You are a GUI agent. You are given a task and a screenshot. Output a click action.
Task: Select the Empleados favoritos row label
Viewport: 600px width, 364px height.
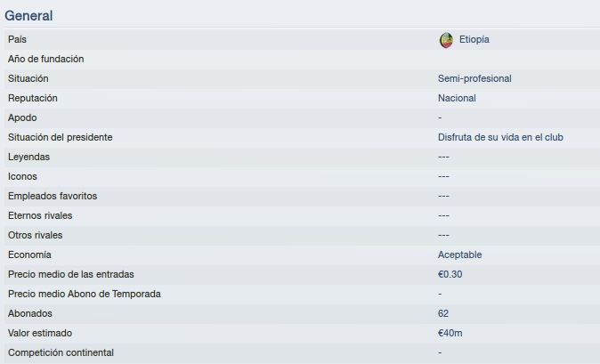pos(53,196)
